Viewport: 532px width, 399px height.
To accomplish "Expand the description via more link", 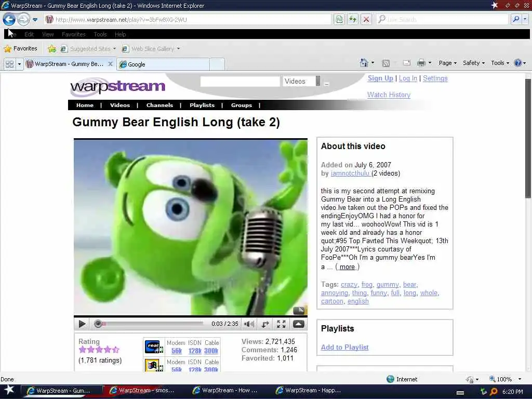I will tap(347, 267).
